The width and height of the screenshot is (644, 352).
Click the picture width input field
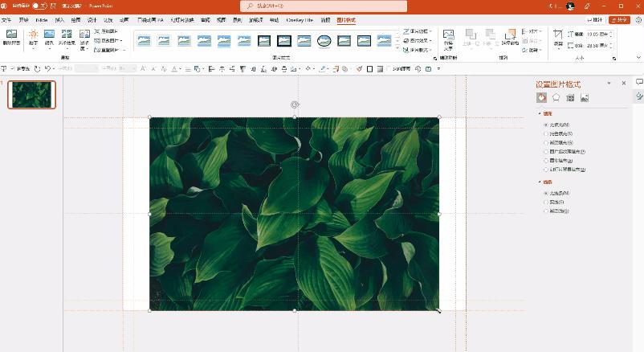tap(598, 45)
